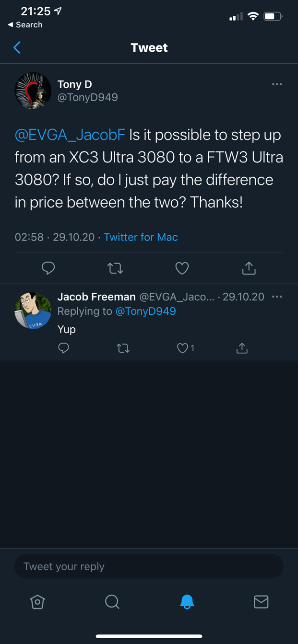298x644 pixels.
Task: Share Tony D's tweet
Action: click(x=249, y=268)
